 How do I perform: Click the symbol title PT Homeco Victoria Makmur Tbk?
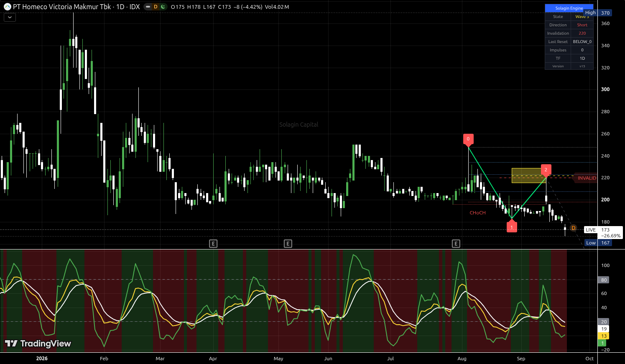click(x=62, y=7)
